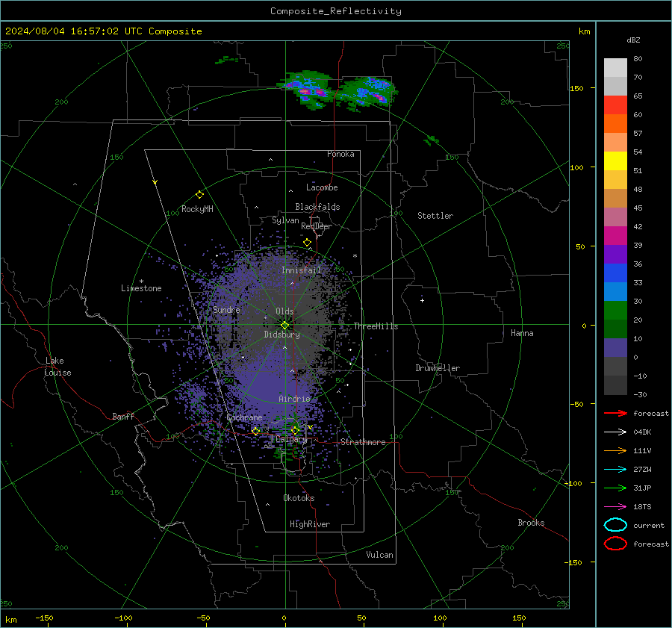The height and width of the screenshot is (628, 672).
Task: Select the orange 111V arrow icon
Action: pyautogui.click(x=615, y=450)
